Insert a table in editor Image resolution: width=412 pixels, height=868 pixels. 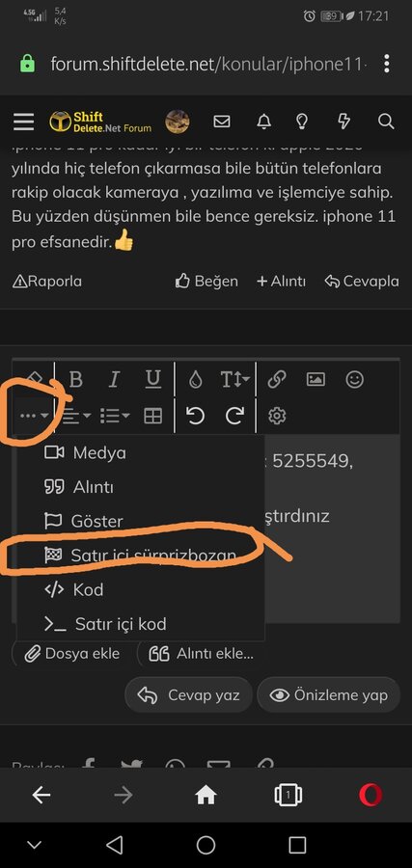pyautogui.click(x=152, y=416)
